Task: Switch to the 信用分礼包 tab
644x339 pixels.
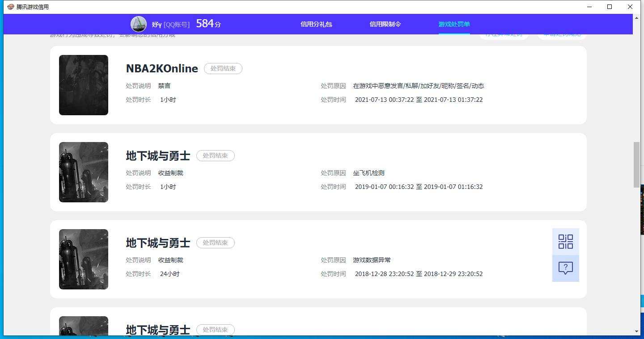Action: click(316, 24)
